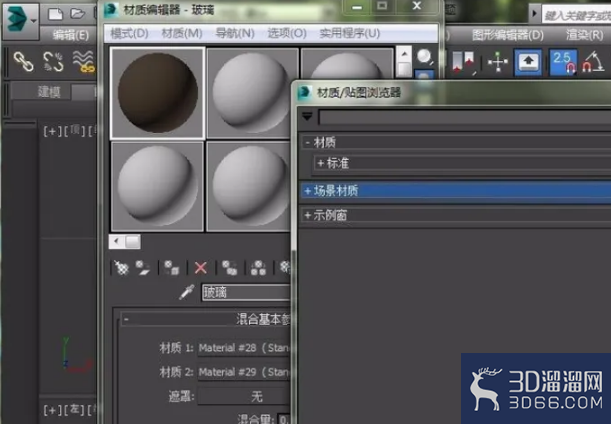Expand the 标准 group in the browser
611x424 pixels.
click(x=321, y=163)
